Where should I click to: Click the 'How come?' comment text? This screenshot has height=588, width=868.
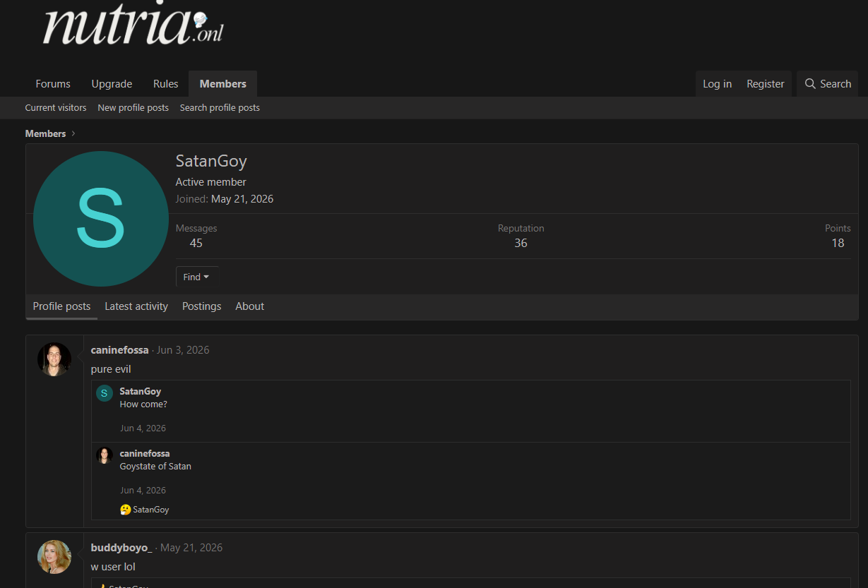point(143,404)
